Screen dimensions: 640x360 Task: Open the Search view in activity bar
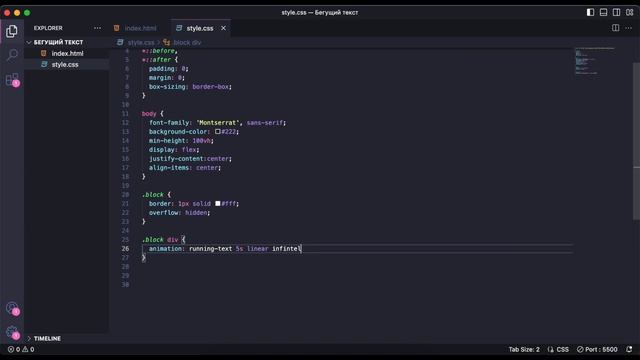coord(12,55)
